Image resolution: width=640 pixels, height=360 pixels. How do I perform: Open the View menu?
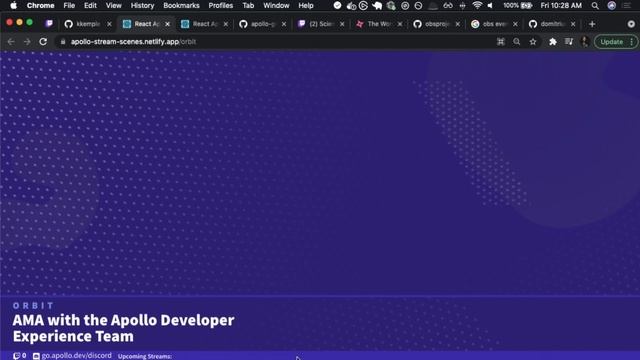click(113, 5)
